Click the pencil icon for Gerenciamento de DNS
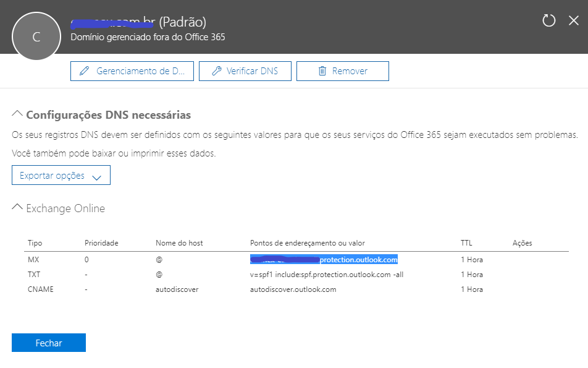The image size is (588, 368). click(85, 71)
